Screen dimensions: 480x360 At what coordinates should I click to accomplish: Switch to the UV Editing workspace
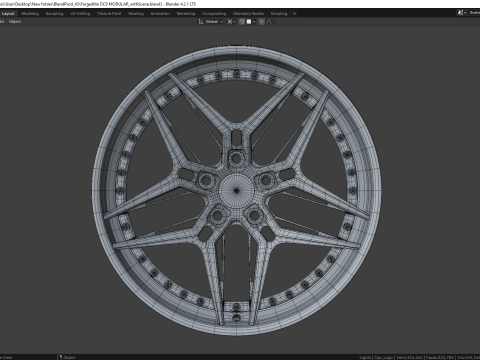[80, 14]
